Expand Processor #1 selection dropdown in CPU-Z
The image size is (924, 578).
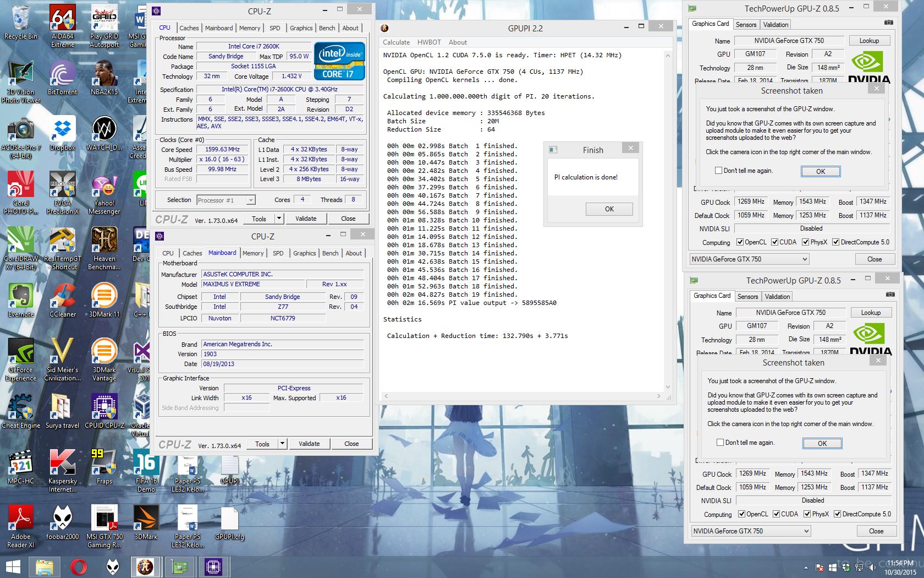coord(251,200)
